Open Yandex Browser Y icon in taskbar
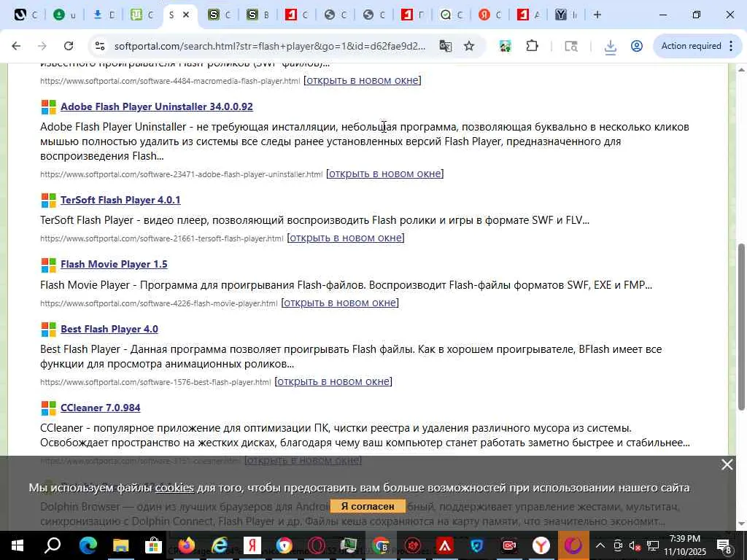This screenshot has width=747, height=560. [541, 545]
